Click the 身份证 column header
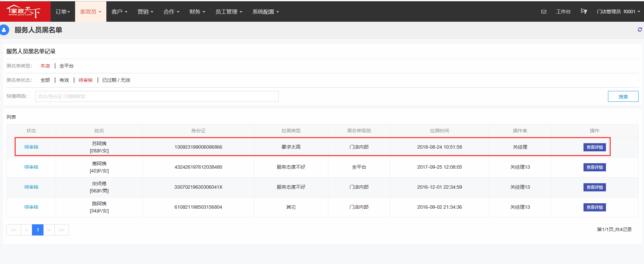 198,131
